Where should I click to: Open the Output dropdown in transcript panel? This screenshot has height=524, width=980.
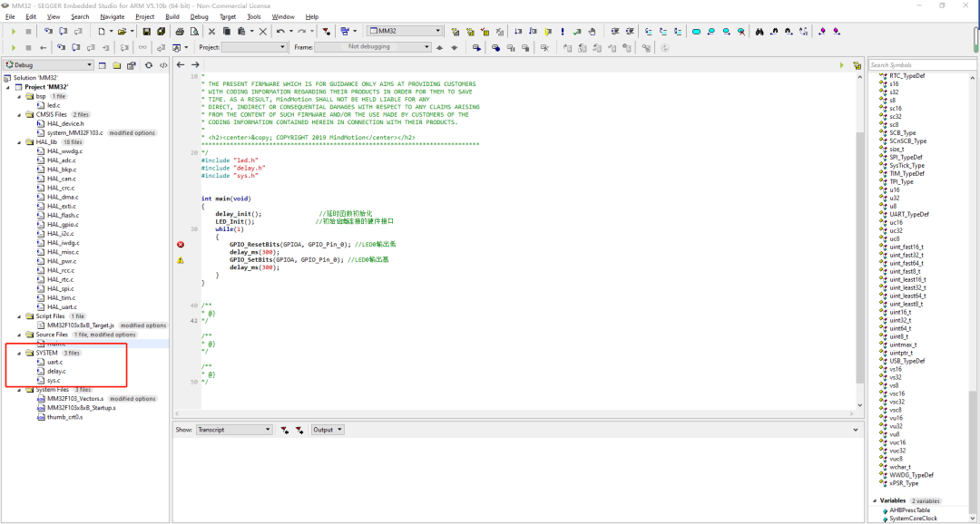click(328, 430)
